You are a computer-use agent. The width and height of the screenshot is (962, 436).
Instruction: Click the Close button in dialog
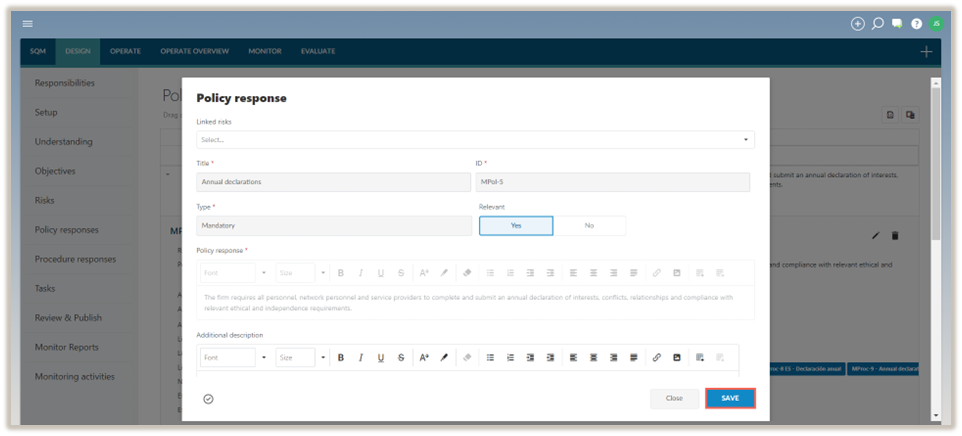[674, 398]
